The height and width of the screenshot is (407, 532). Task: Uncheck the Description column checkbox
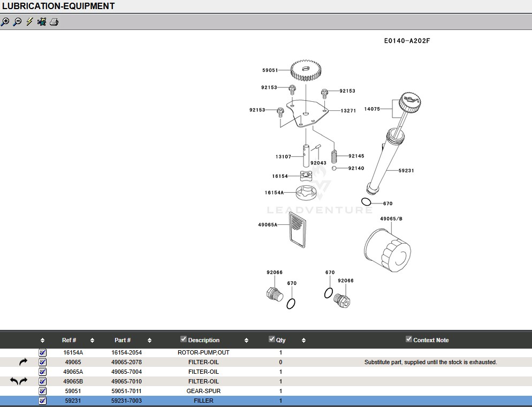pos(184,339)
